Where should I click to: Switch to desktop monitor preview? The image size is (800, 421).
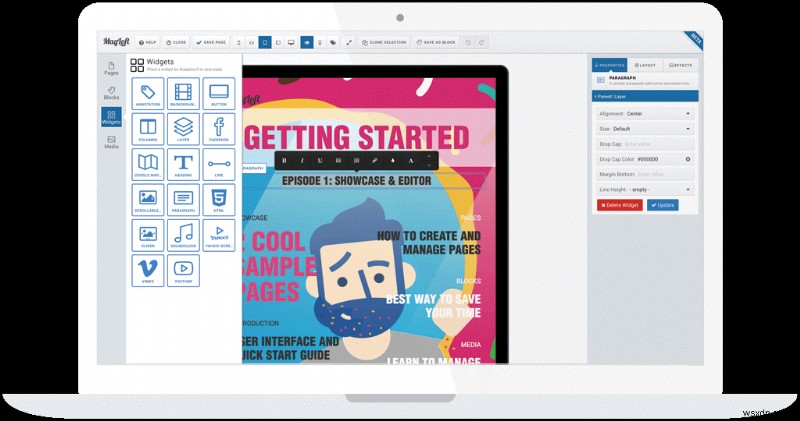[291, 42]
